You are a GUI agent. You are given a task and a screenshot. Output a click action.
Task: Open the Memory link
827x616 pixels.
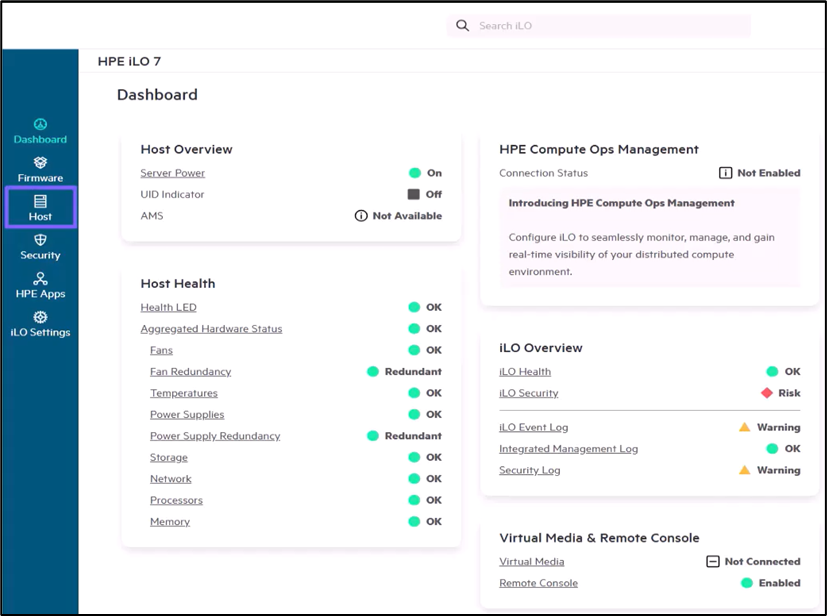(170, 522)
